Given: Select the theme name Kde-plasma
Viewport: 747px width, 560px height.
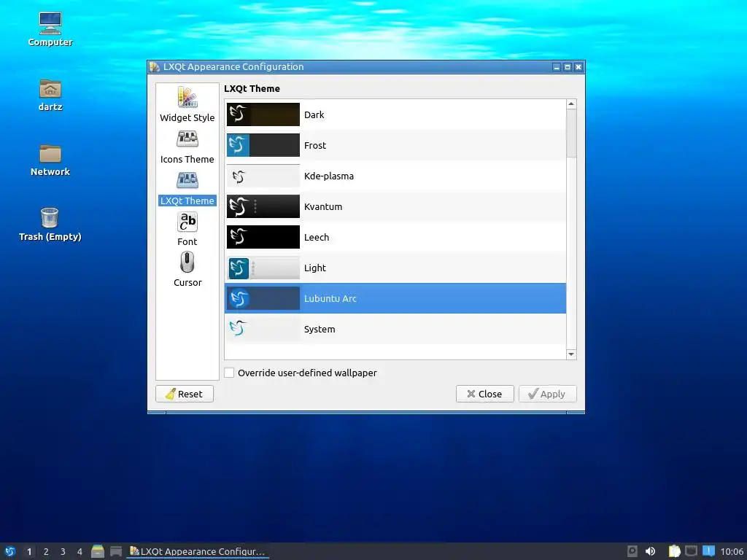Looking at the screenshot, I should [x=329, y=176].
